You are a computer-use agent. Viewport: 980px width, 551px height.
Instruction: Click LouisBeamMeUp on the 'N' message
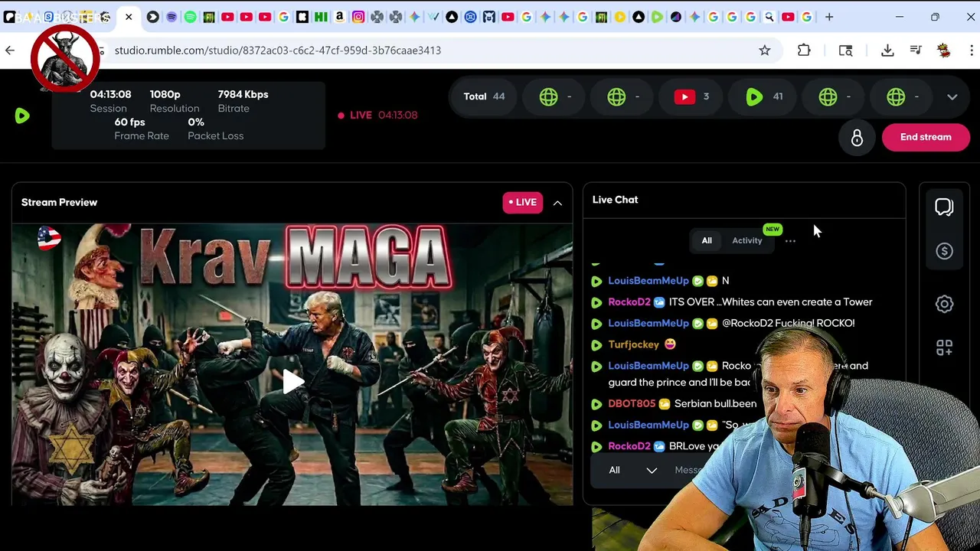pyautogui.click(x=648, y=281)
